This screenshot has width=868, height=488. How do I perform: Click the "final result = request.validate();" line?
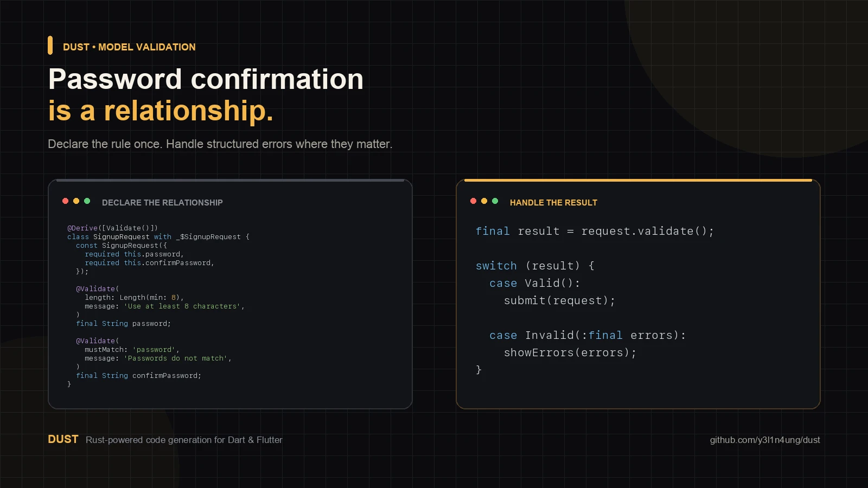595,232
